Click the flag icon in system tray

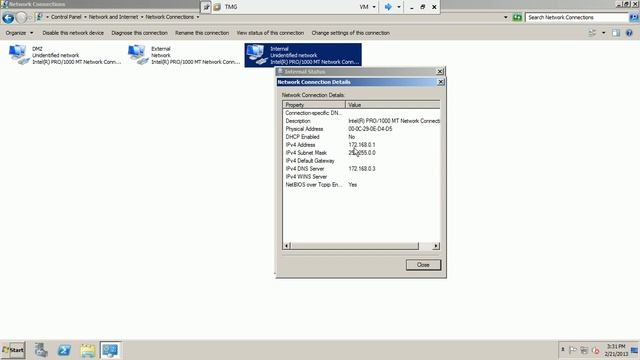pos(573,350)
